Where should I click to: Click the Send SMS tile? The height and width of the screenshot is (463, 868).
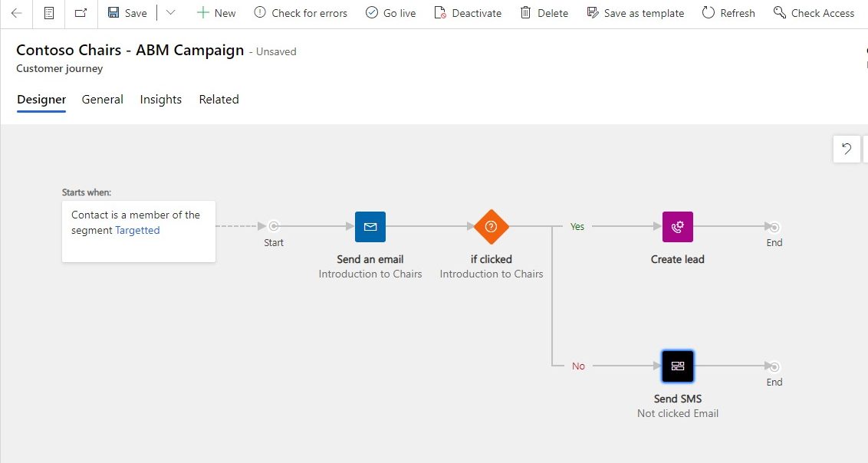pyautogui.click(x=677, y=366)
